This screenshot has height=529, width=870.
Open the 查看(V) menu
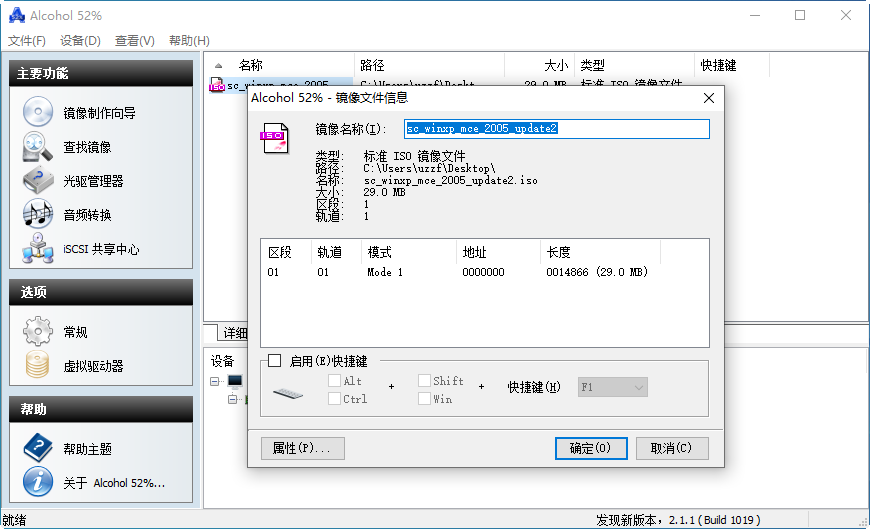tap(134, 41)
